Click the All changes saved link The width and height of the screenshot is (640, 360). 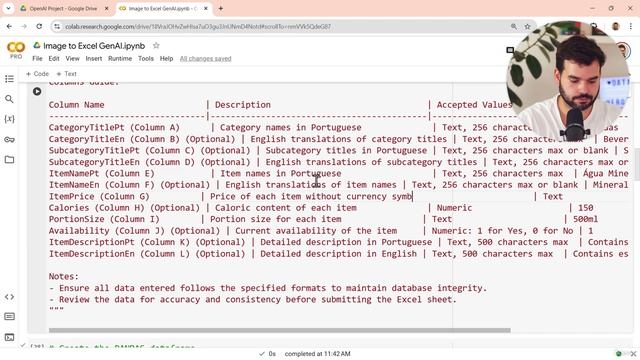(205, 58)
